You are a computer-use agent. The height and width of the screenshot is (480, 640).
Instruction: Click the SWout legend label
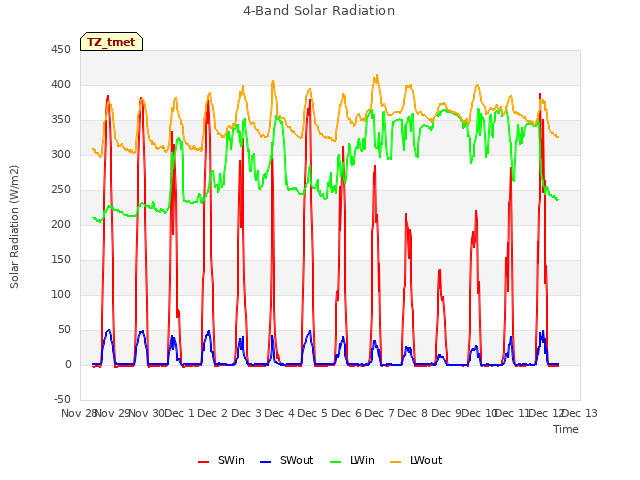point(296,460)
